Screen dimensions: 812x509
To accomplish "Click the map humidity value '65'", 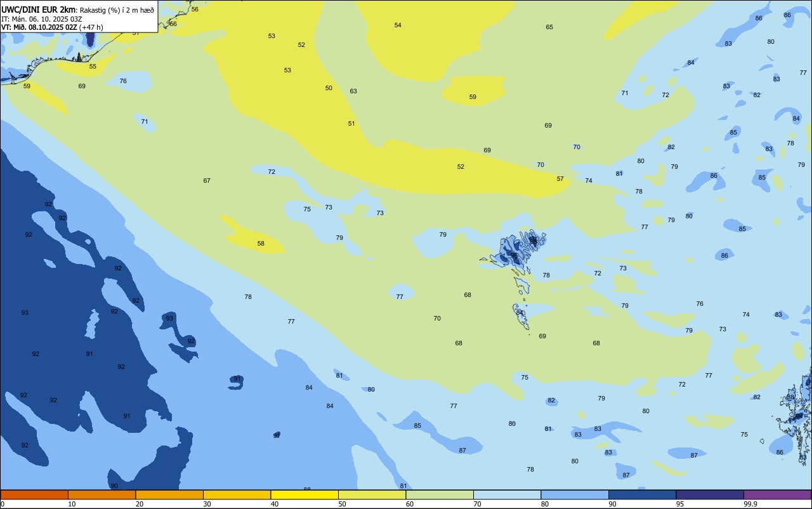I will [549, 27].
